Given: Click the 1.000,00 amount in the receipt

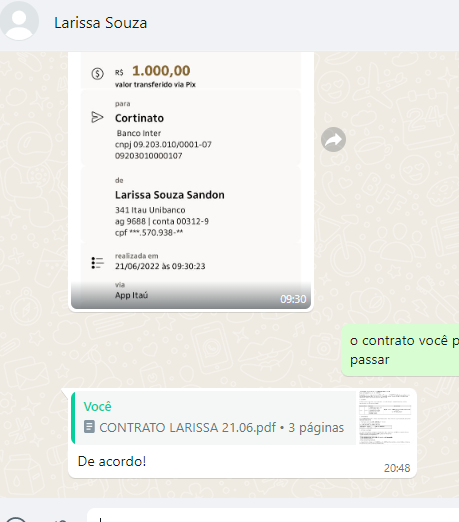Looking at the screenshot, I should pyautogui.click(x=161, y=71).
